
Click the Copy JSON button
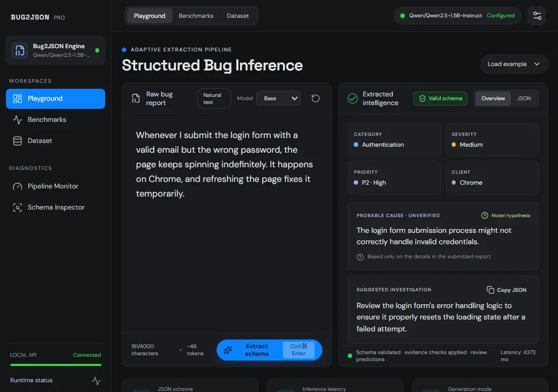tap(507, 290)
